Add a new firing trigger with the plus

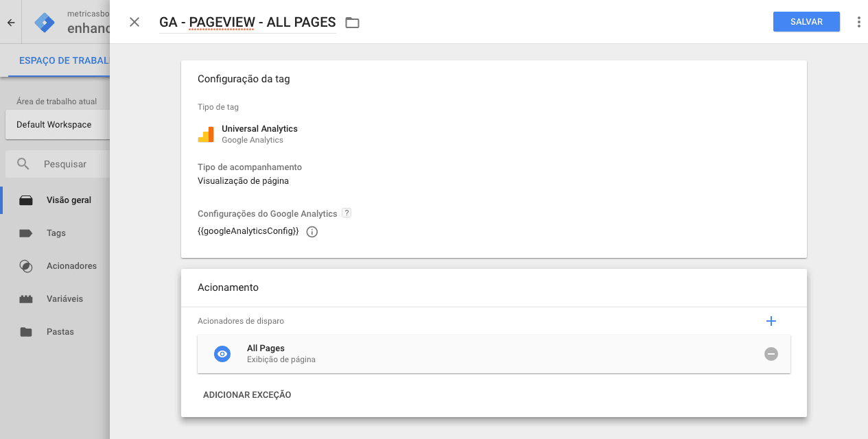(771, 320)
